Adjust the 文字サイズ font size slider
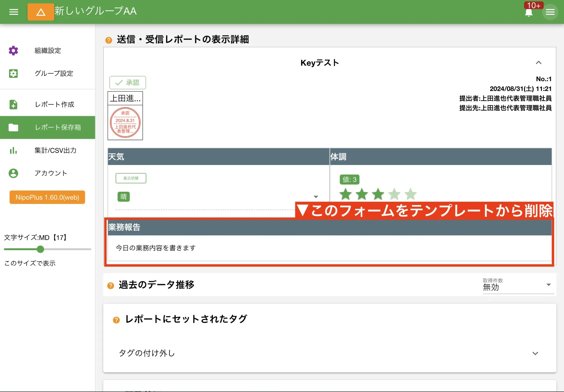This screenshot has height=392, width=564. [x=41, y=249]
